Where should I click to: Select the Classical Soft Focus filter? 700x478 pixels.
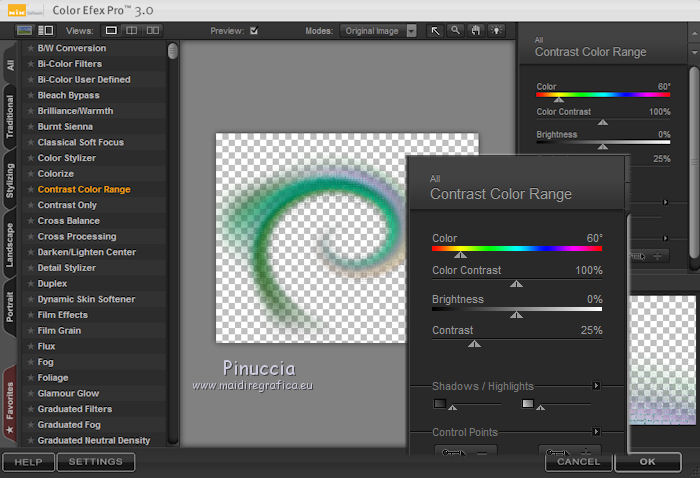coord(81,142)
